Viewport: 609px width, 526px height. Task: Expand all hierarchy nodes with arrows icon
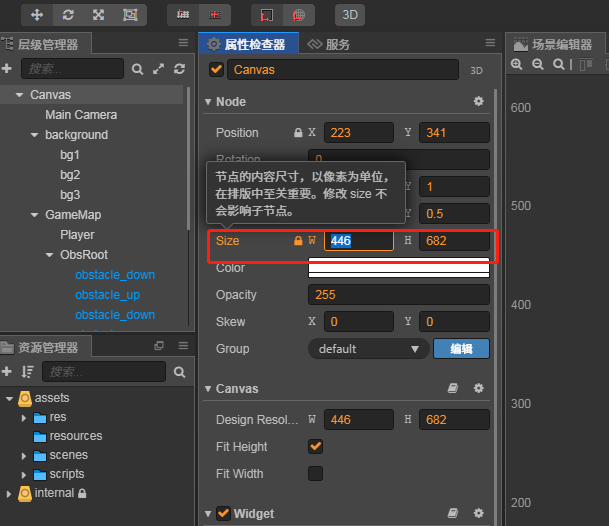click(158, 69)
